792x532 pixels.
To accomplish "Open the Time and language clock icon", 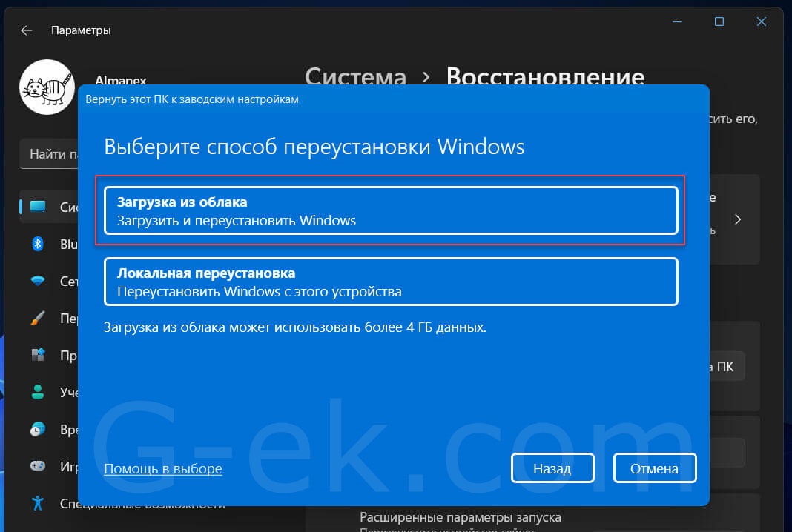I will (x=38, y=429).
